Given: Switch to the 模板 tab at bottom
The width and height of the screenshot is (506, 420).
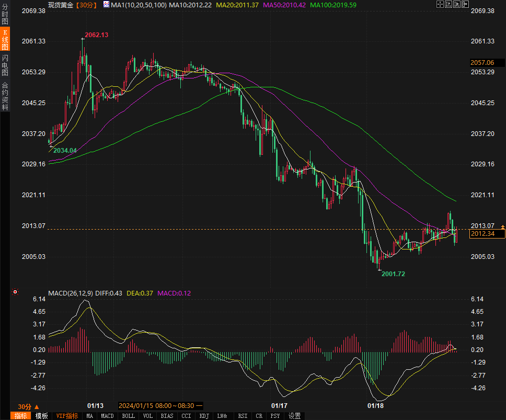Looking at the screenshot, I should (x=42, y=416).
